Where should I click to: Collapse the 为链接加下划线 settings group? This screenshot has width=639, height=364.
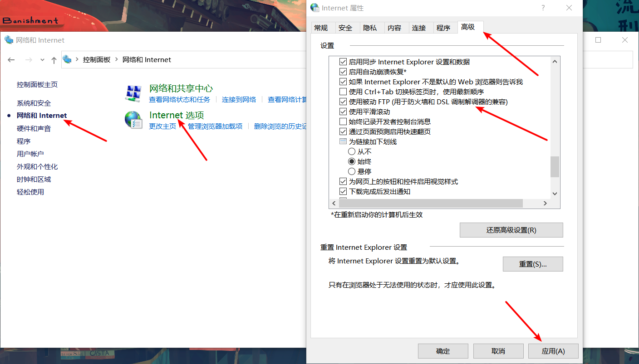(x=343, y=141)
